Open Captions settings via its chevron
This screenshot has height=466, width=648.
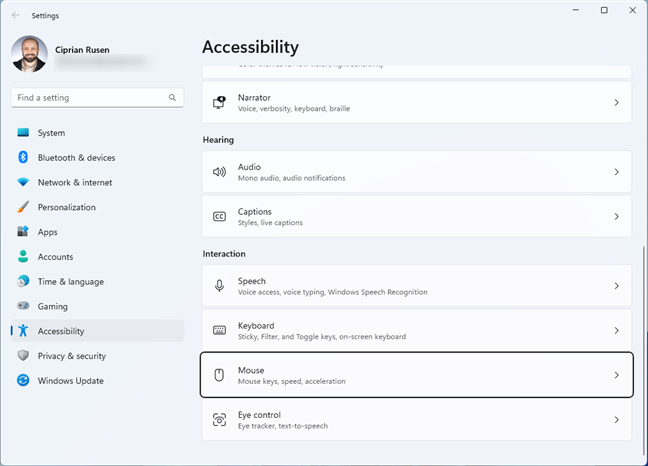click(x=617, y=216)
